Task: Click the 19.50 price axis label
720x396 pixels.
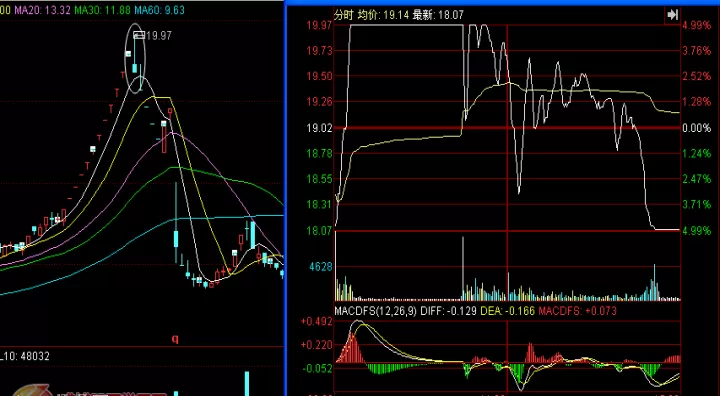Action: [x=319, y=76]
